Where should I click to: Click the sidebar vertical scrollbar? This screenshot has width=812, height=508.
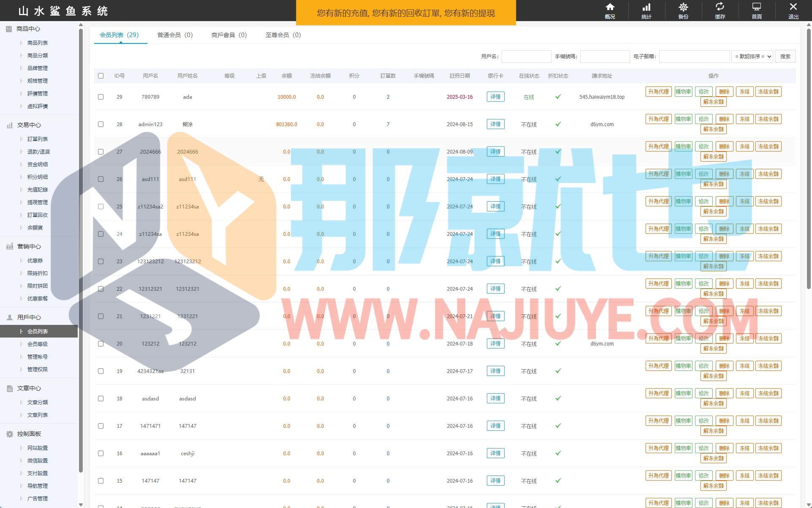click(81, 253)
